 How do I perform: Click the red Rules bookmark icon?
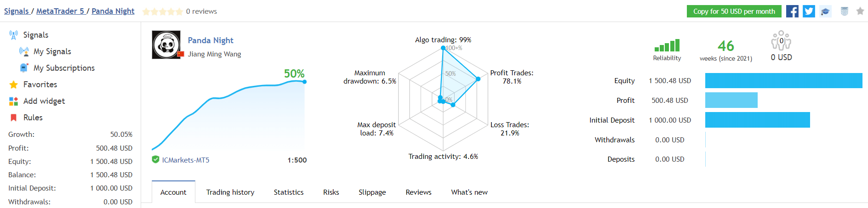(x=13, y=118)
